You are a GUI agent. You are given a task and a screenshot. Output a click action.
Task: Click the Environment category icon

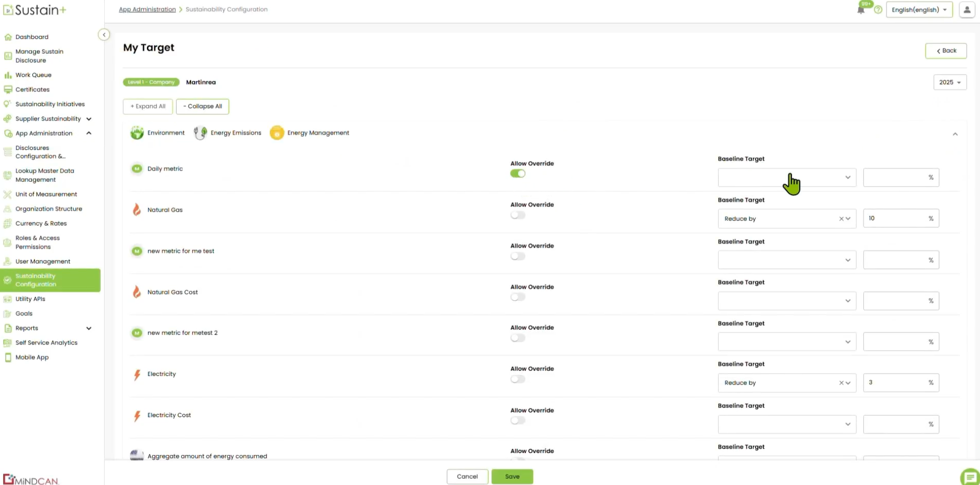point(137,133)
